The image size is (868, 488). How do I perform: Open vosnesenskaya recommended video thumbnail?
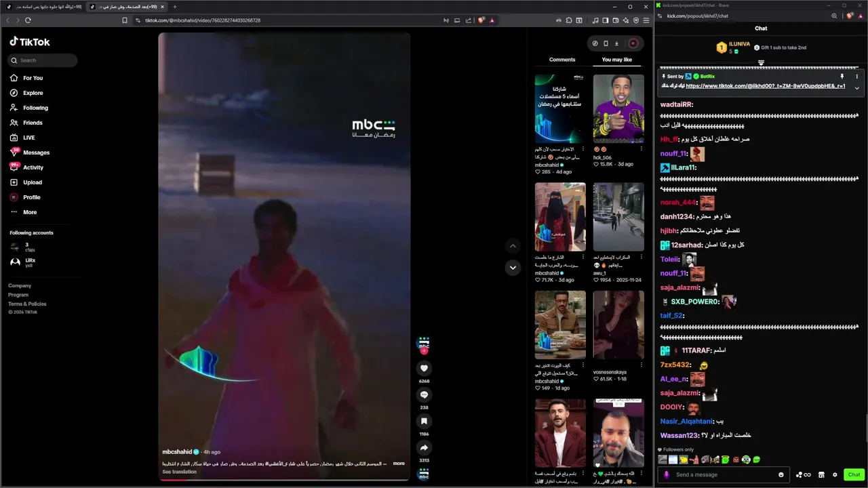pyautogui.click(x=618, y=325)
